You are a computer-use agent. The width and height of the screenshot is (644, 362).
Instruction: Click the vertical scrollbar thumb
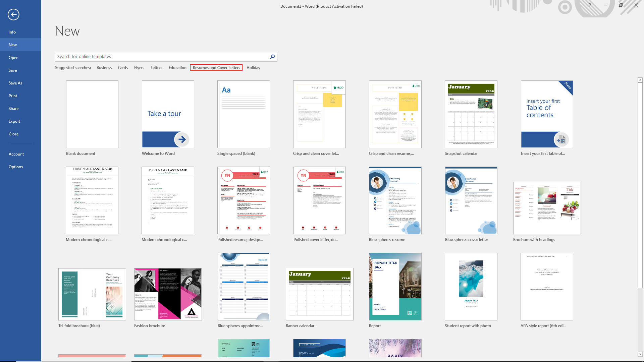(x=640, y=185)
